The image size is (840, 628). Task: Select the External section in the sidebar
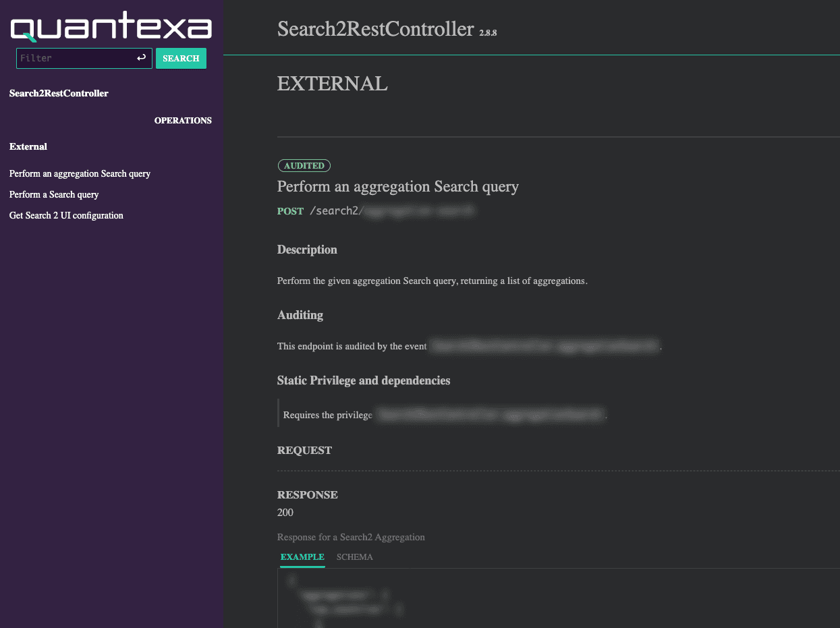(x=28, y=146)
